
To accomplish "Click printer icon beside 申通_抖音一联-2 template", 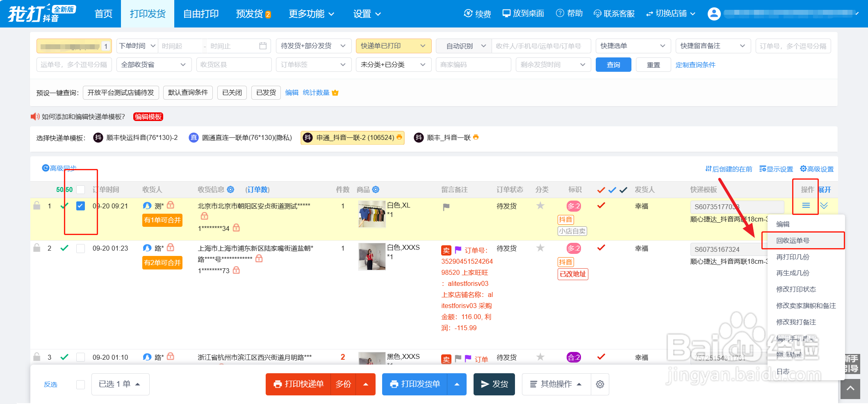I will (399, 137).
